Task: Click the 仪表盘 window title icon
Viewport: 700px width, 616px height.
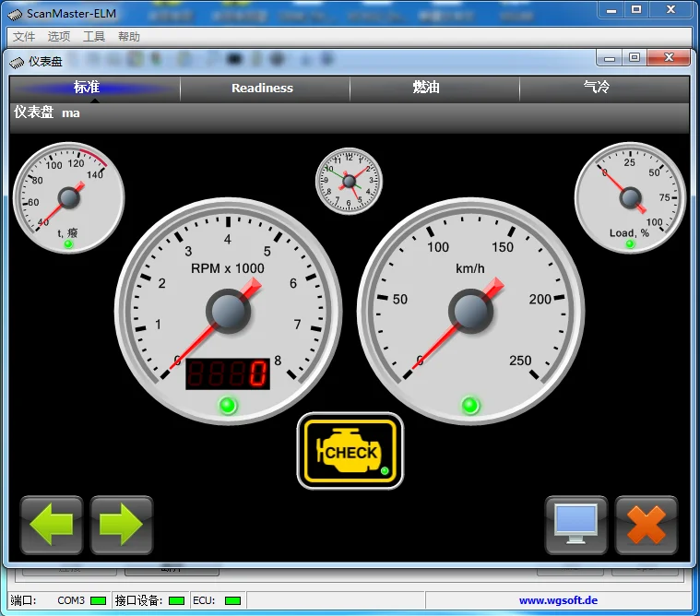Action: (17, 63)
